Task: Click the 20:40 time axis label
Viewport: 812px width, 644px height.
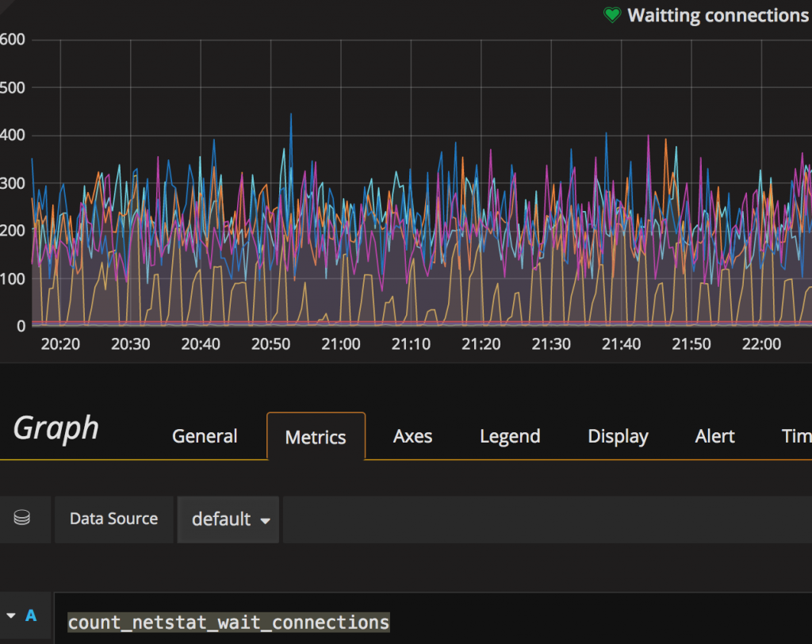Action: (201, 344)
